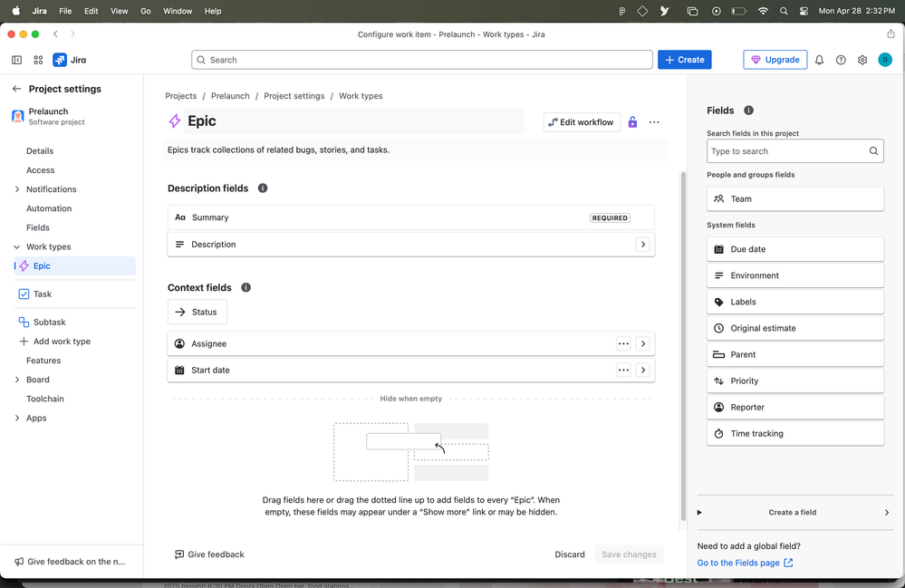Select the Team field card
This screenshot has width=905, height=588.
(794, 199)
